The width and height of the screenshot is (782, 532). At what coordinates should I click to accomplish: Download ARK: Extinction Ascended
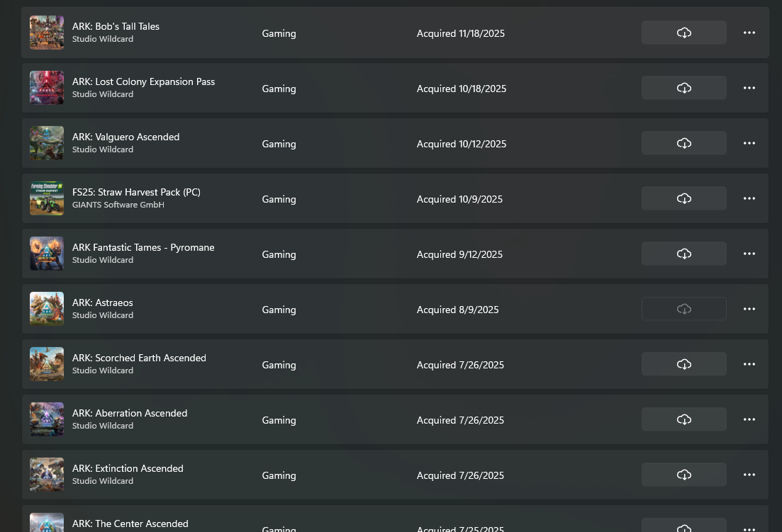coord(683,475)
